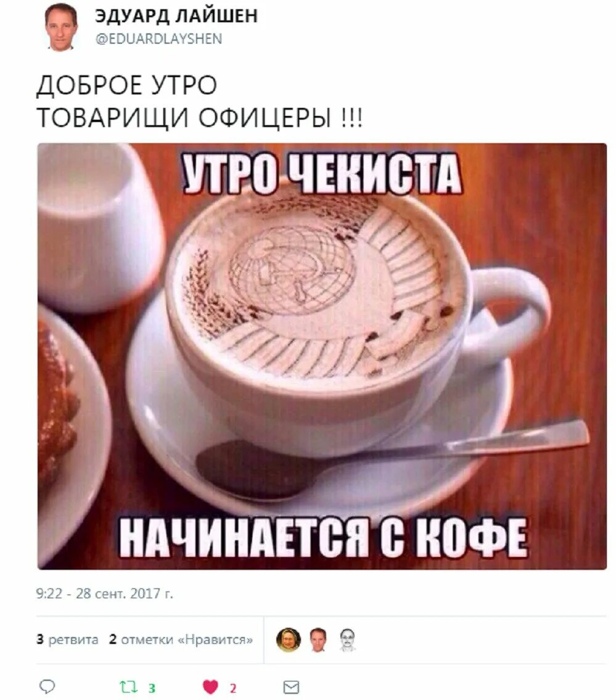616x700 pixels.
Task: View the "3 ретвита" list
Action: (67, 640)
